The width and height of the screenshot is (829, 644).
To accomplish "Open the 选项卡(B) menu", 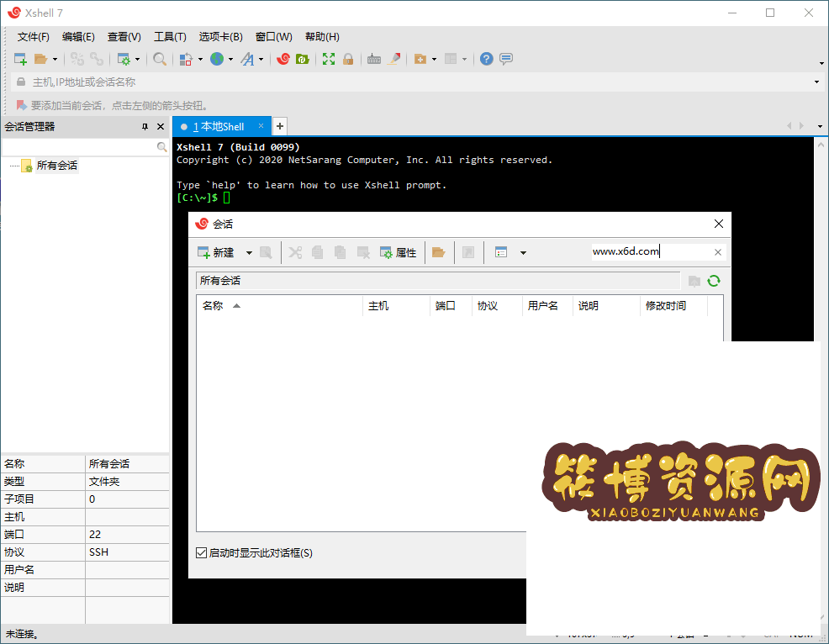I will tap(220, 36).
